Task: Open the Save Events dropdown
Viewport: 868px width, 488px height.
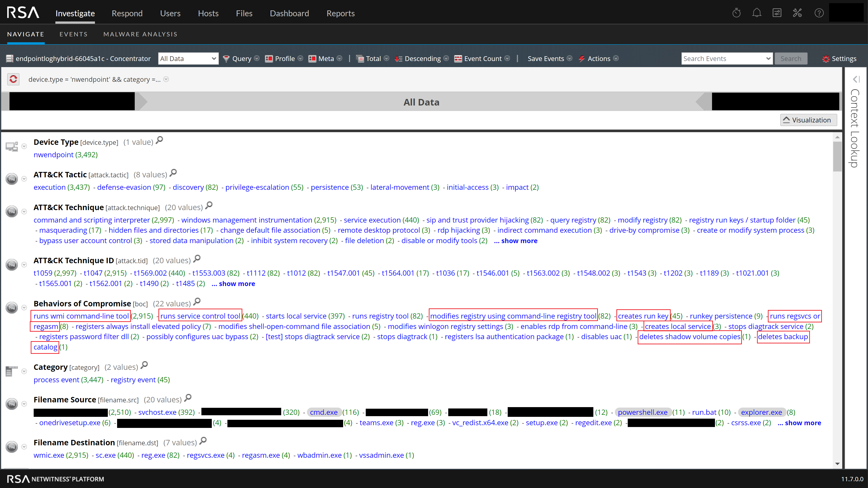Action: click(569, 58)
